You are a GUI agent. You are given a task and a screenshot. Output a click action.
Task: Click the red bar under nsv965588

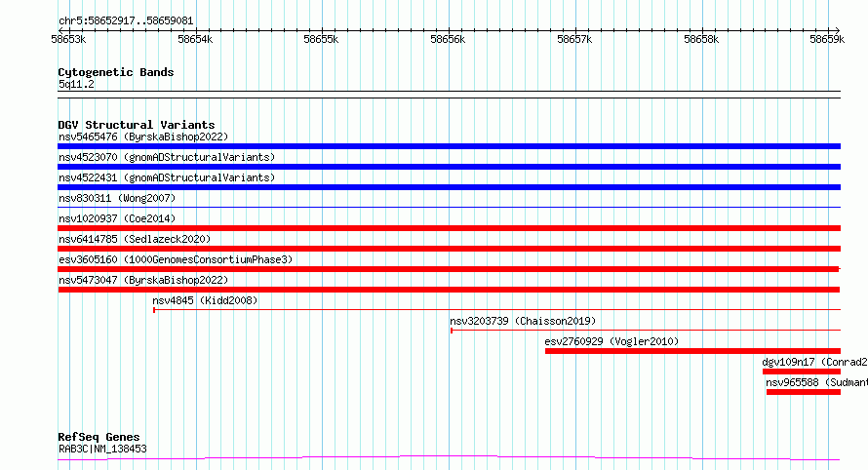[x=804, y=392]
